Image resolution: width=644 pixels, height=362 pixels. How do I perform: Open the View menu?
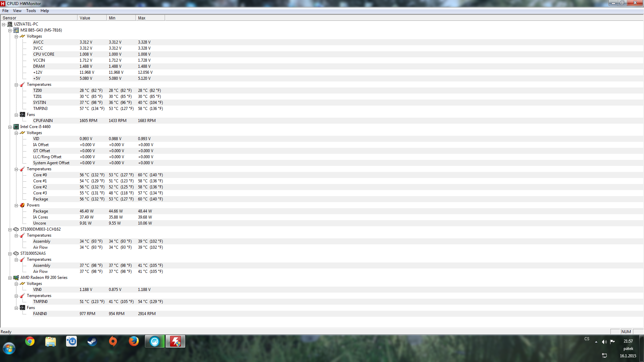(17, 11)
